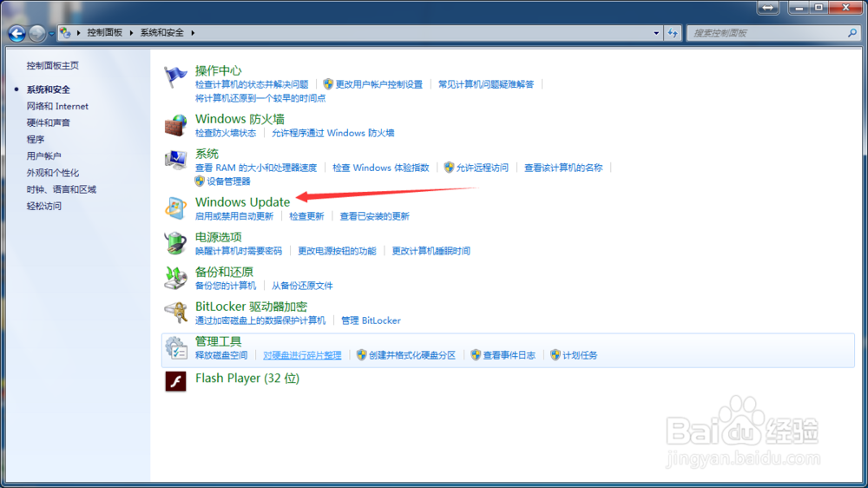
Task: Click the Windows Update icon
Action: [175, 208]
